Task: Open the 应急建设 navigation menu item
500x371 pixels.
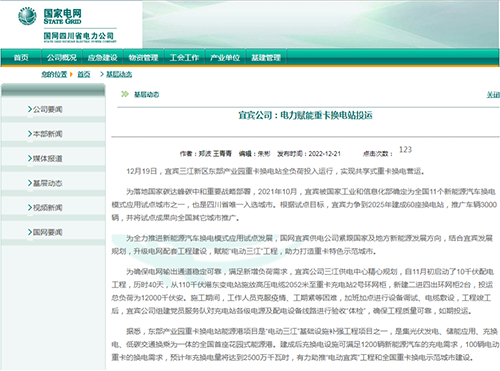Action: 103,58
